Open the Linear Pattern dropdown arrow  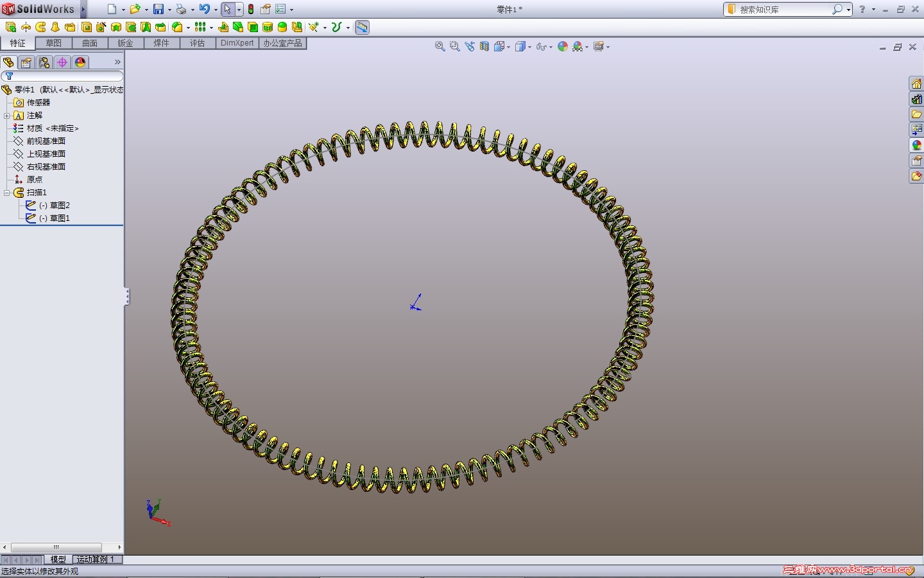tap(211, 28)
